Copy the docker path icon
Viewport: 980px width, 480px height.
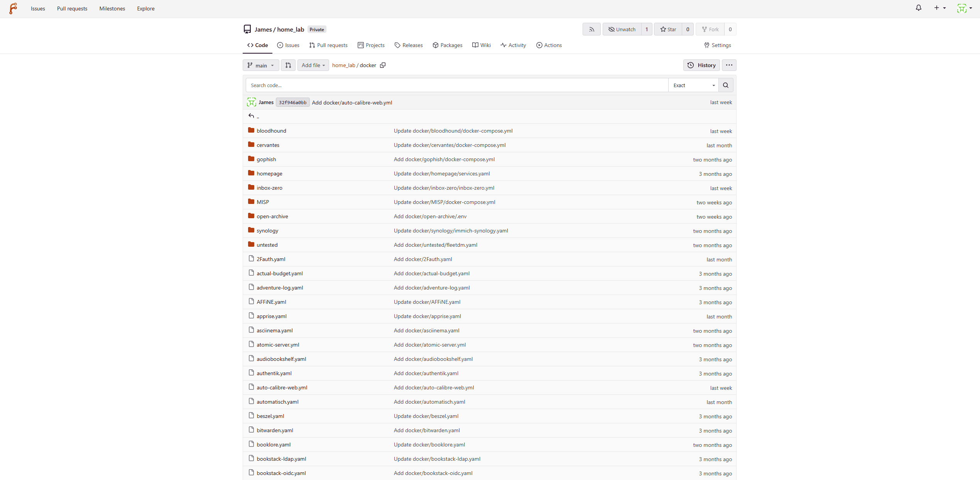(383, 65)
